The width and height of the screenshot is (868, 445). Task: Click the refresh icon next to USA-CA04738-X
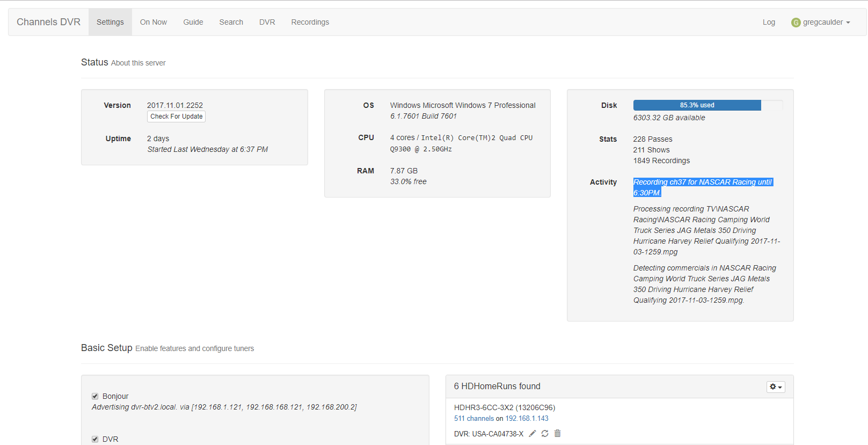click(545, 433)
